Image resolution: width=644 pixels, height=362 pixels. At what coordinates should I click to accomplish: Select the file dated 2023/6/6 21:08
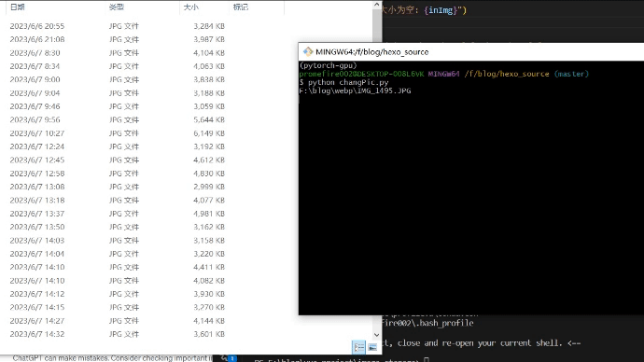click(37, 39)
